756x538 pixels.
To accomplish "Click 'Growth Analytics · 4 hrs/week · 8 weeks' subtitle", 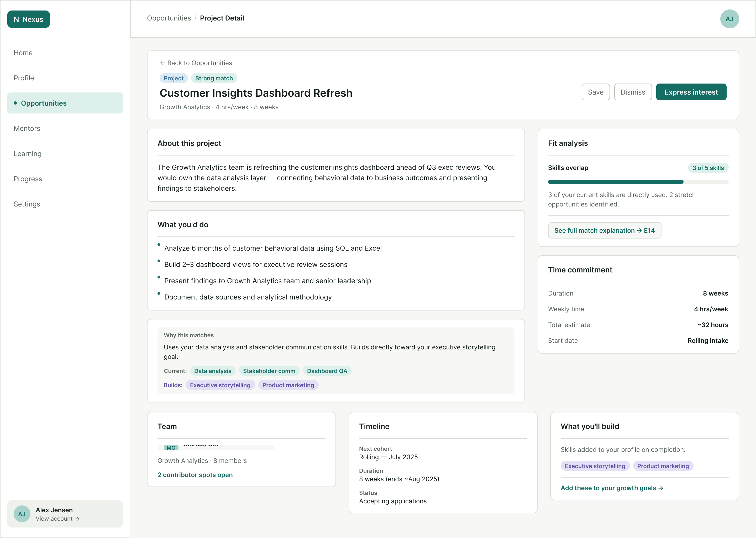I will 219,107.
